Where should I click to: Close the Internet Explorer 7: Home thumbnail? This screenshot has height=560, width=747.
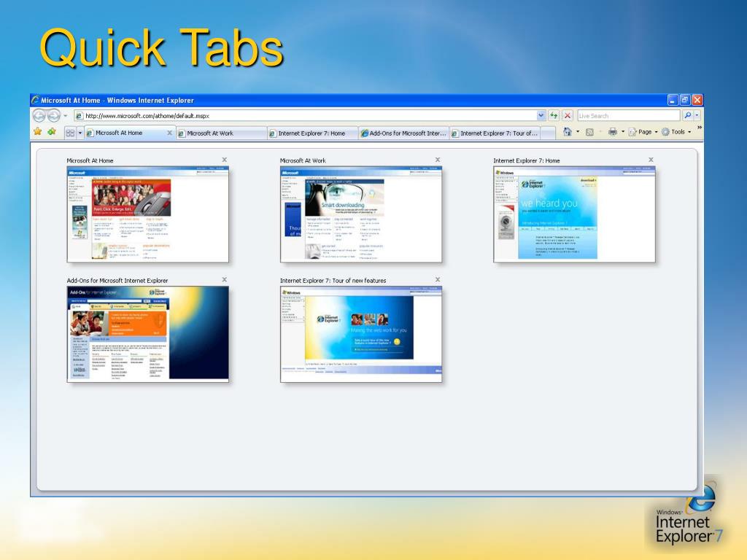[x=651, y=160]
